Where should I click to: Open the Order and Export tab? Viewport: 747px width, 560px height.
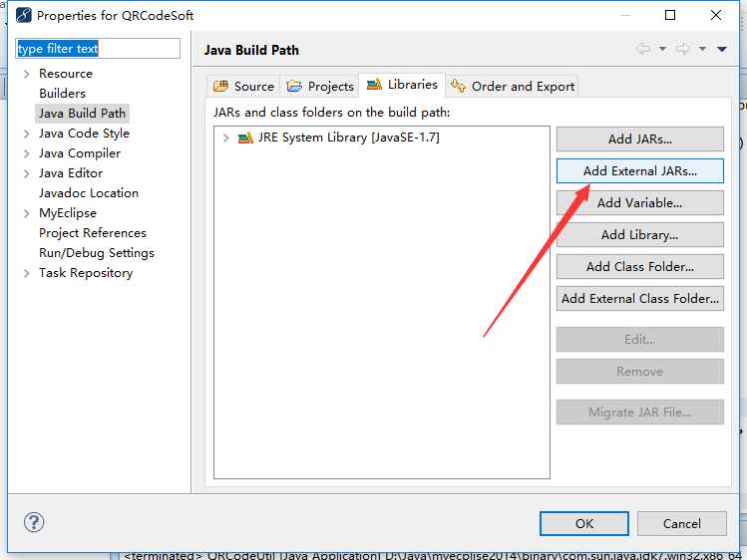coord(513,86)
